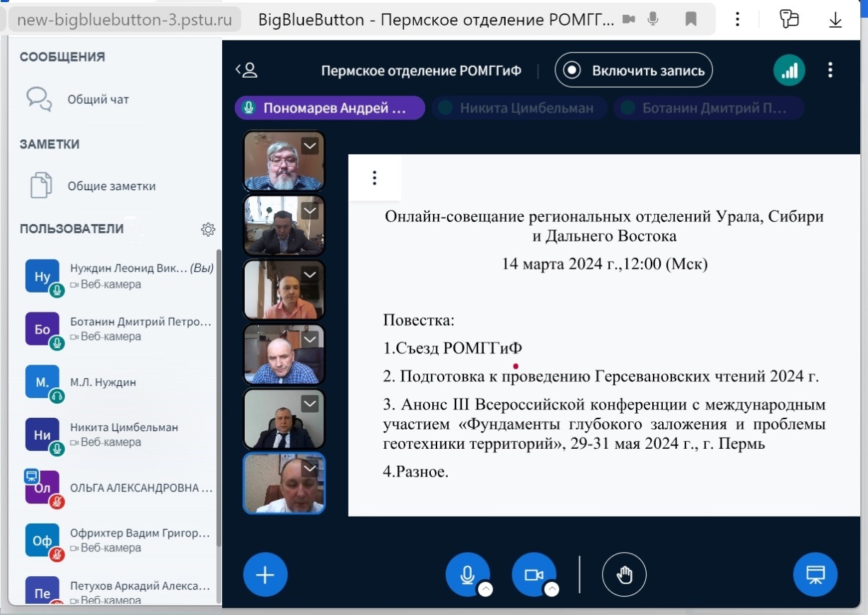
Task: Open dropdown on the checkered-shirt webcam thumbnail
Action: click(x=310, y=339)
